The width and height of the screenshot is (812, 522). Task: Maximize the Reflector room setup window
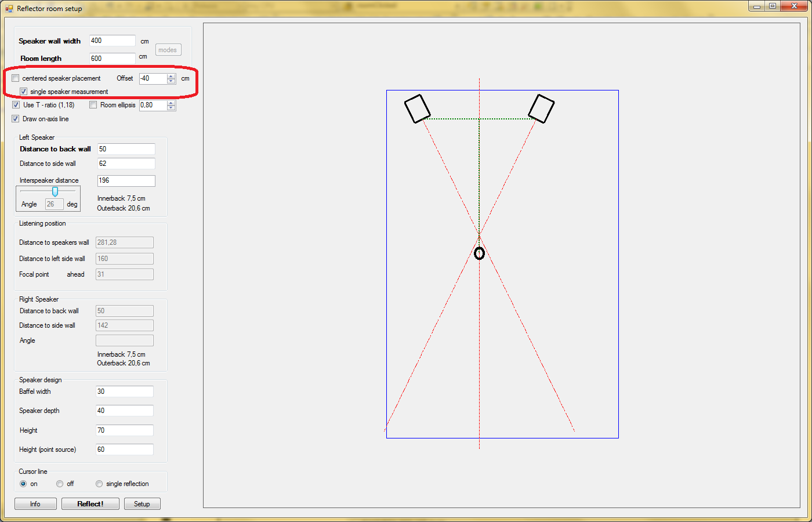click(773, 6)
